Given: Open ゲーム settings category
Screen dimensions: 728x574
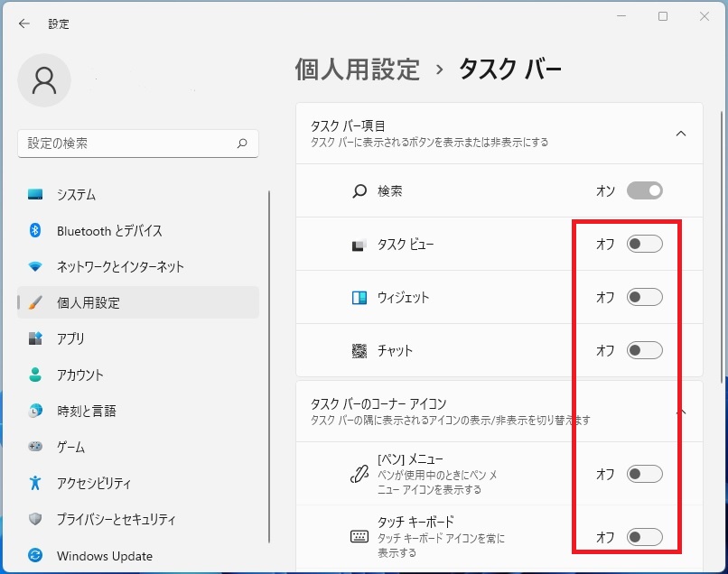Looking at the screenshot, I should click(138, 447).
